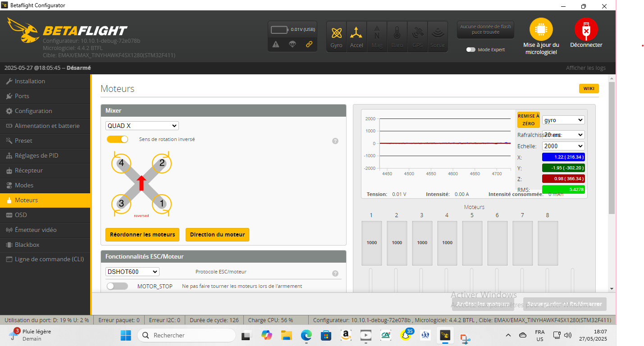Click the help icon in Mixer panel

(x=335, y=141)
